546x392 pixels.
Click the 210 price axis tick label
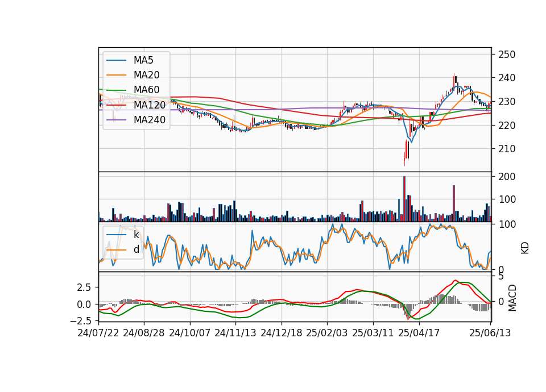point(507,149)
